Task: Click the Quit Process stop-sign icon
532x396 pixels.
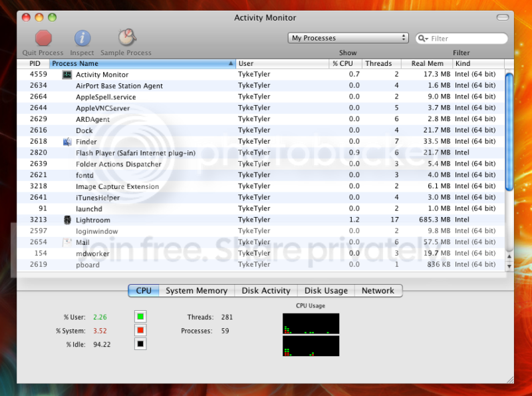Action: click(42, 38)
